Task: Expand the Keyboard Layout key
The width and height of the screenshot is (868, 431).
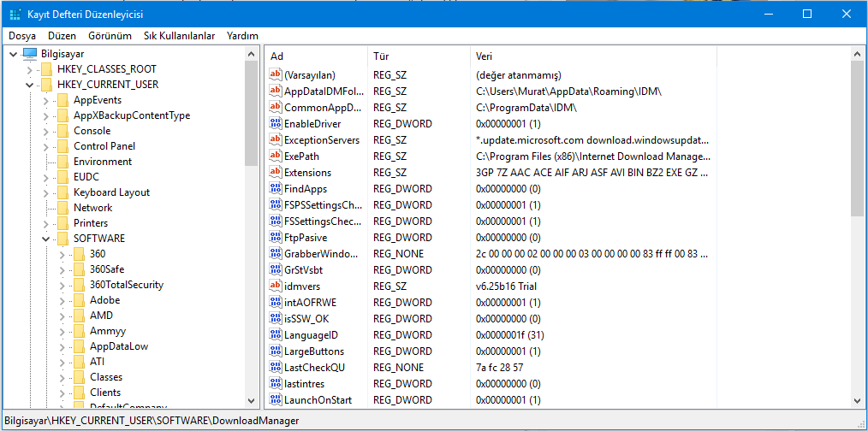Action: [45, 192]
